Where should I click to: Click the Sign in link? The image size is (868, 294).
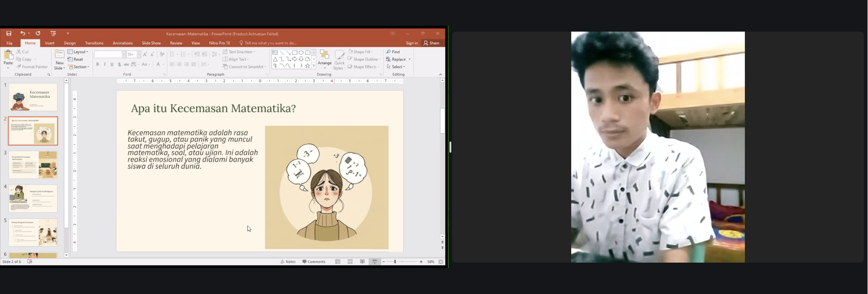[x=412, y=43]
